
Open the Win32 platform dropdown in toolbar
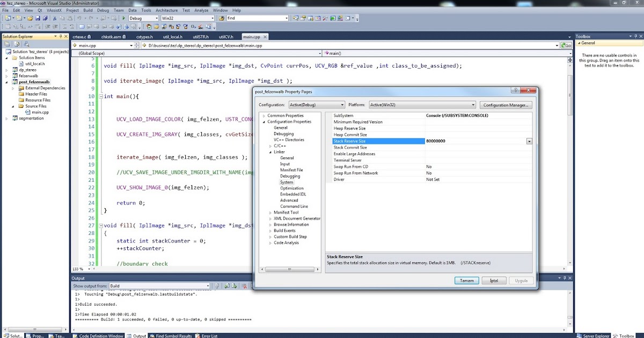(213, 18)
